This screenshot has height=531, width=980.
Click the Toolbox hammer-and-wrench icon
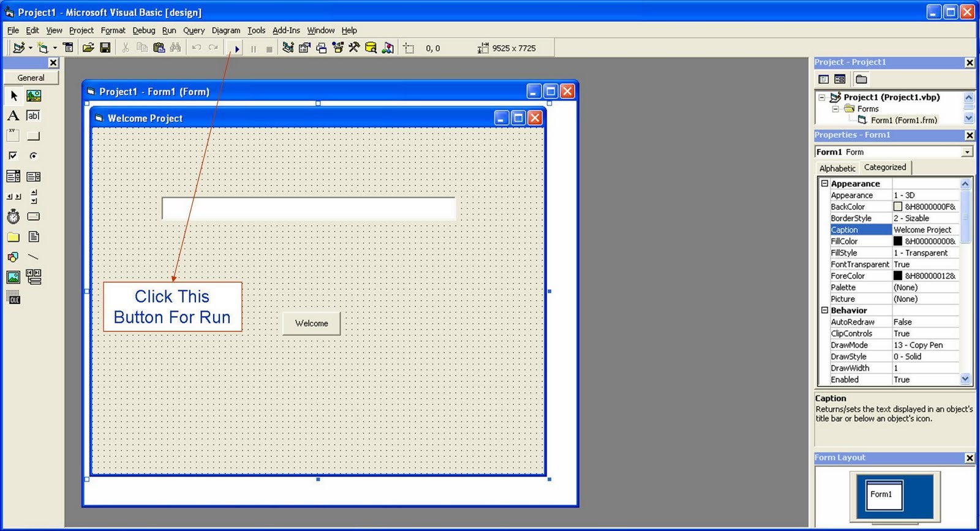point(354,48)
